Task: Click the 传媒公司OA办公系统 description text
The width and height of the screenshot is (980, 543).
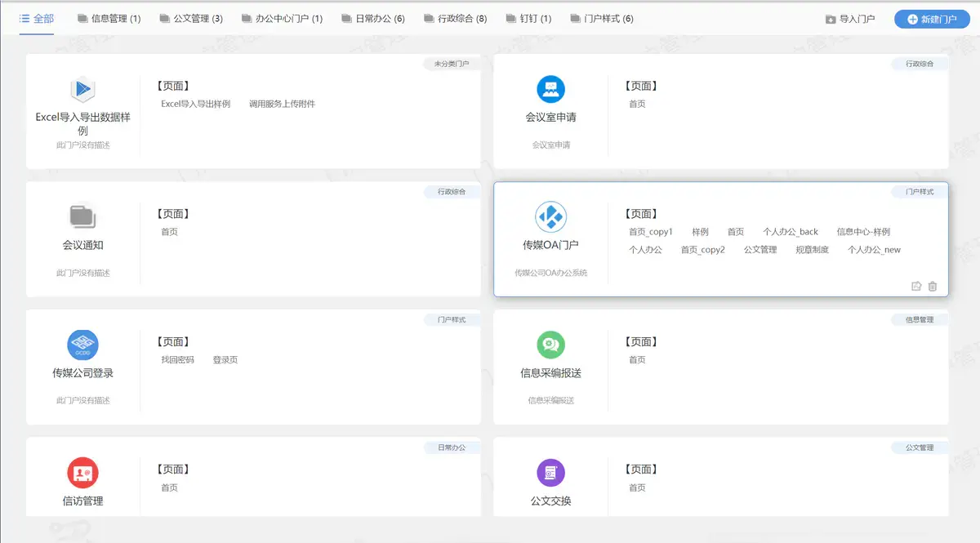Action: point(550,273)
